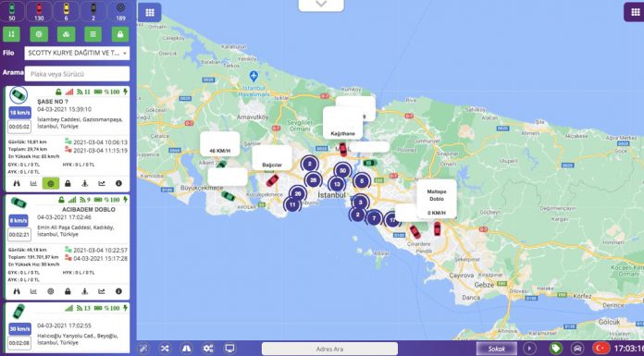
Task: Click the play button next to Sokak
Action: tap(530, 349)
